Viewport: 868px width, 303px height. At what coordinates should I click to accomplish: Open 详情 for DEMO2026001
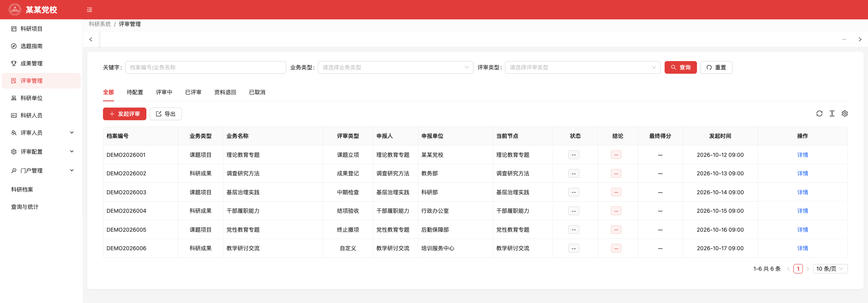point(803,155)
